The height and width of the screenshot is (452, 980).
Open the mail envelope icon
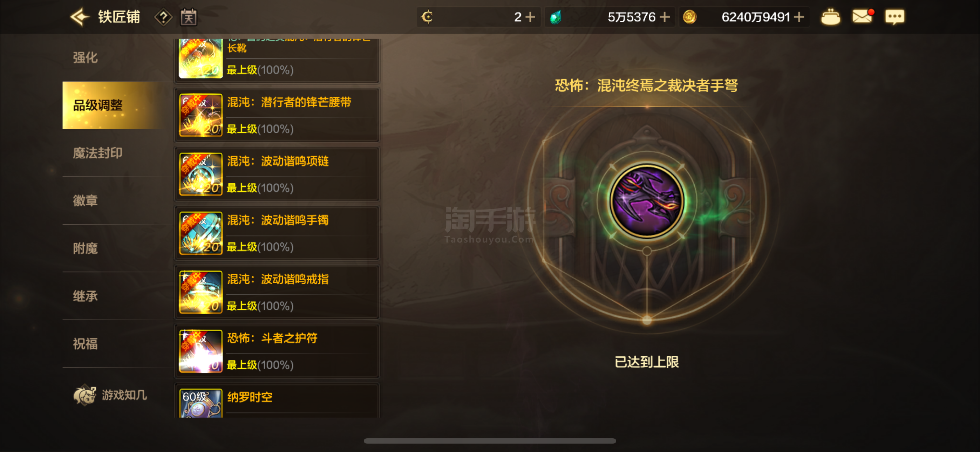coord(863,16)
